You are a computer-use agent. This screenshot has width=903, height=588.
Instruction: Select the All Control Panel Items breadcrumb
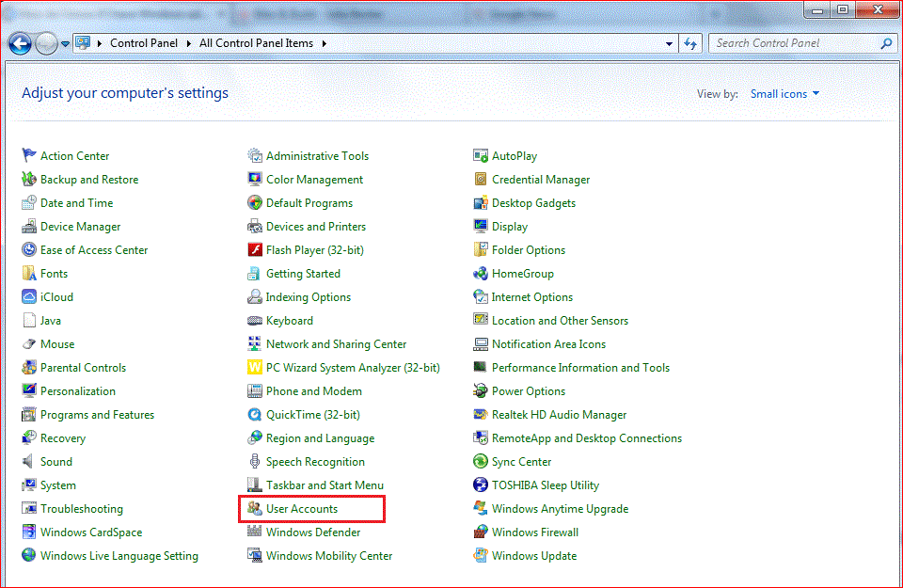[256, 43]
